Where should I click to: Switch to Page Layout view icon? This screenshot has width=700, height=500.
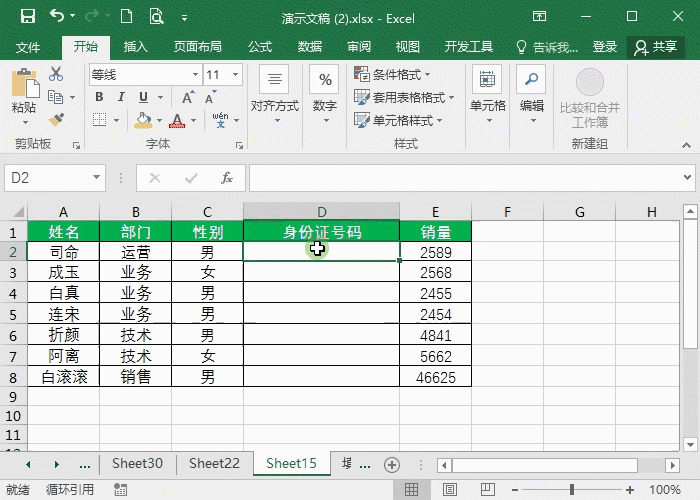pos(450,490)
